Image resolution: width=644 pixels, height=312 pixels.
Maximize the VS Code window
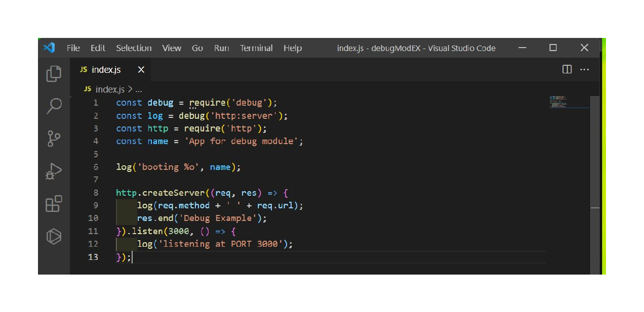coord(553,48)
